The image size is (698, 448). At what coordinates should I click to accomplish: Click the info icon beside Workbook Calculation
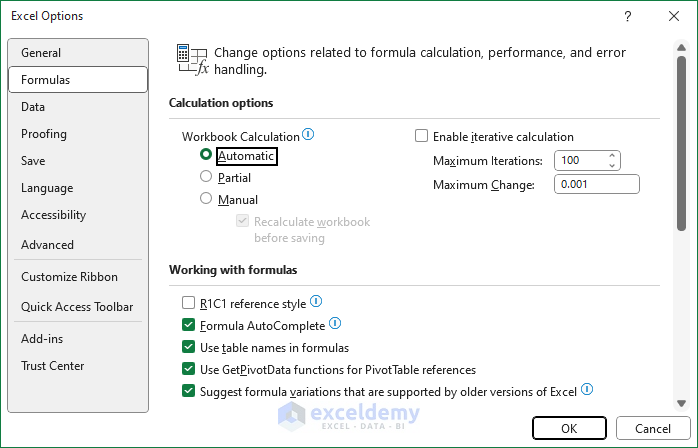click(x=308, y=135)
